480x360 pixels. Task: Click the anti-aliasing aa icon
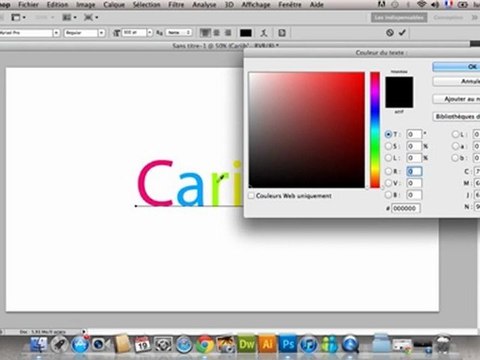click(159, 33)
